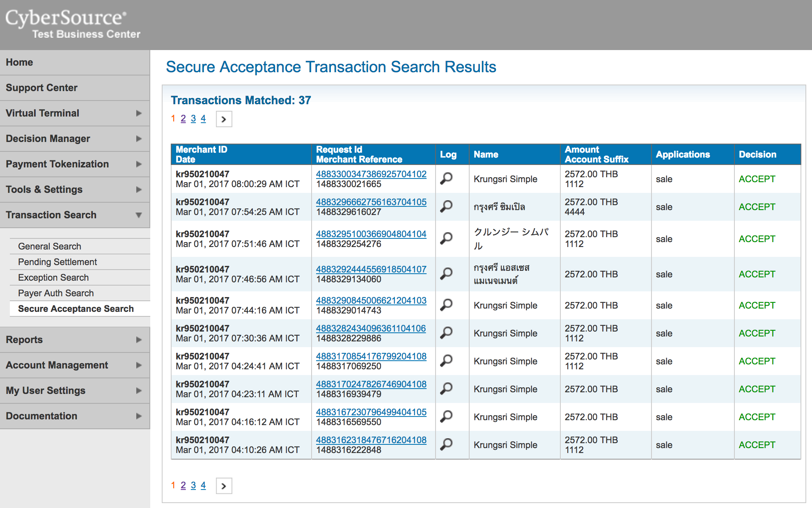View log icon for 07:51:46 AM transaction
Image resolution: width=812 pixels, height=508 pixels.
tap(446, 238)
